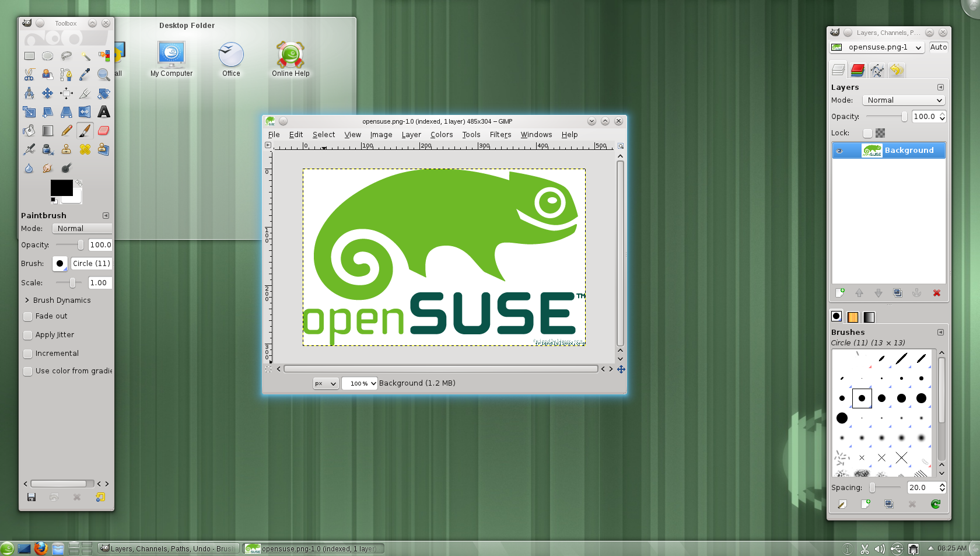Click the black foreground color swatch

click(x=61, y=187)
